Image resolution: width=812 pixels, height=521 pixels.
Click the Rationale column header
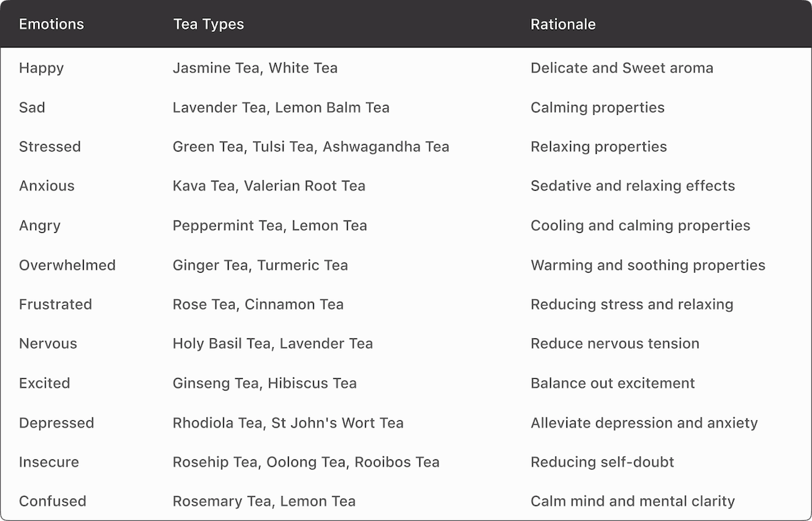(x=563, y=24)
